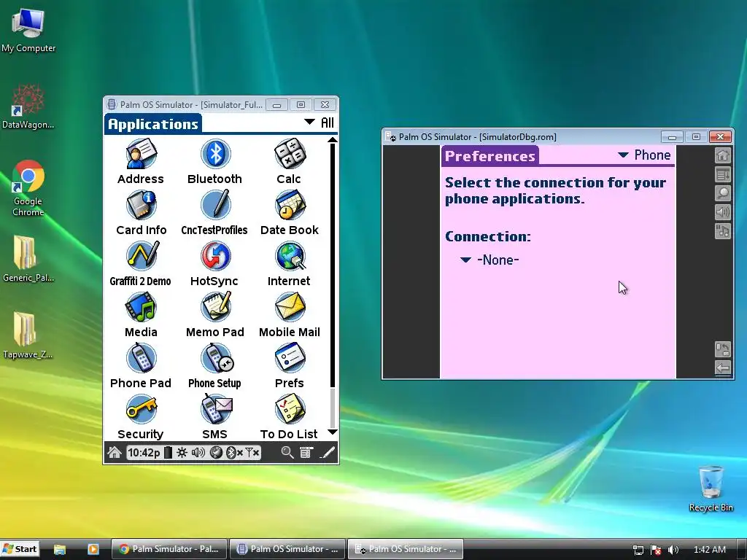Open the Media app
Image resolution: width=747 pixels, height=560 pixels.
[141, 314]
